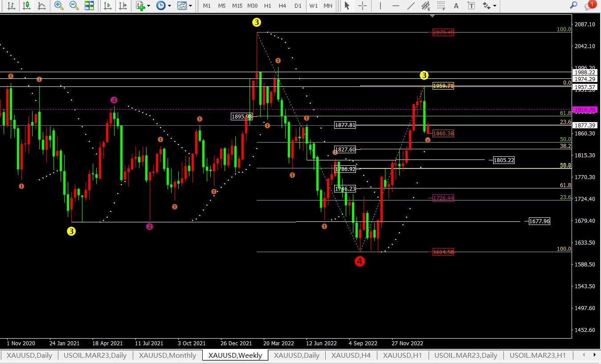Select the 1895.9 price label
The image size is (601, 364).
(241, 116)
